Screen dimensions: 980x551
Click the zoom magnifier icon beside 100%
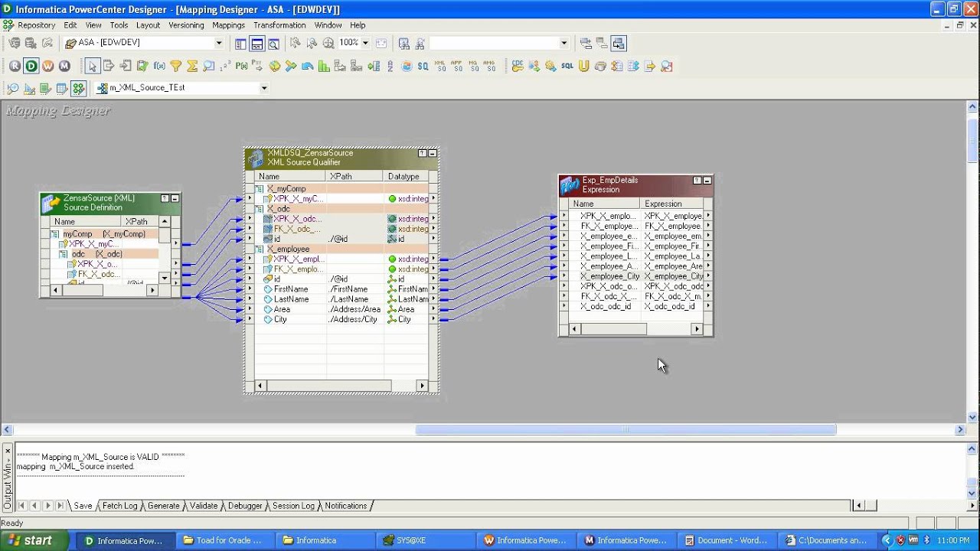pos(328,44)
